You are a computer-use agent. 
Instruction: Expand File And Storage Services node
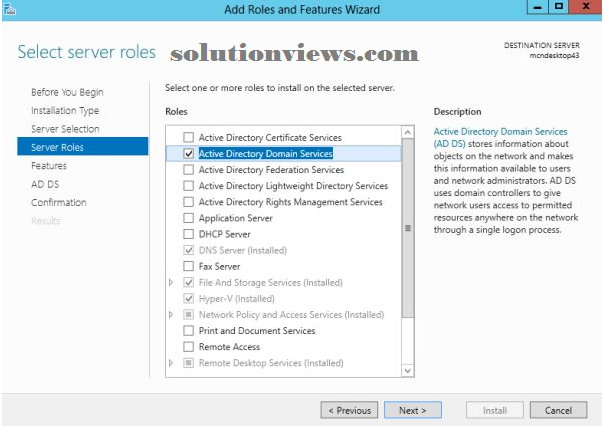tap(171, 283)
